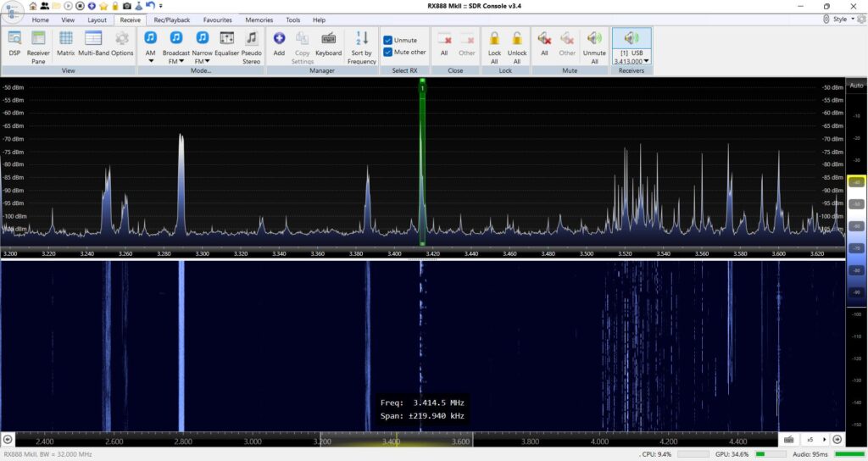
Task: Unlock all receivers
Action: [517, 47]
